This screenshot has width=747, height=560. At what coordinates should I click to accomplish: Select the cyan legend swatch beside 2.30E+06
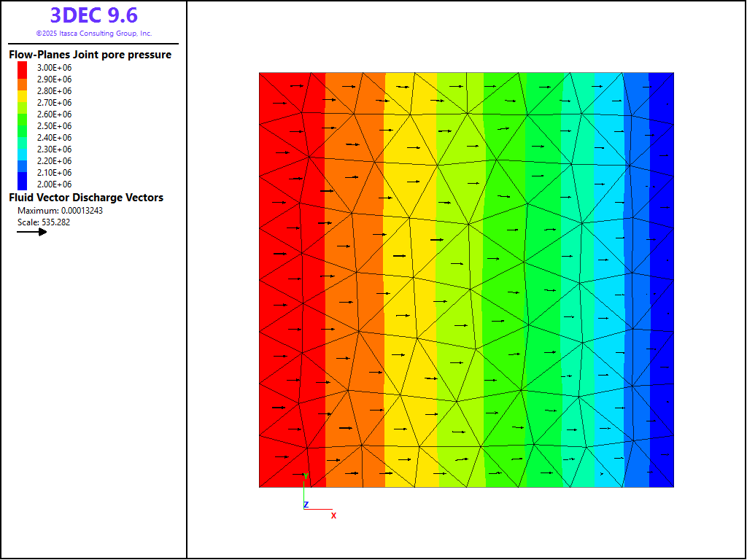coord(23,149)
